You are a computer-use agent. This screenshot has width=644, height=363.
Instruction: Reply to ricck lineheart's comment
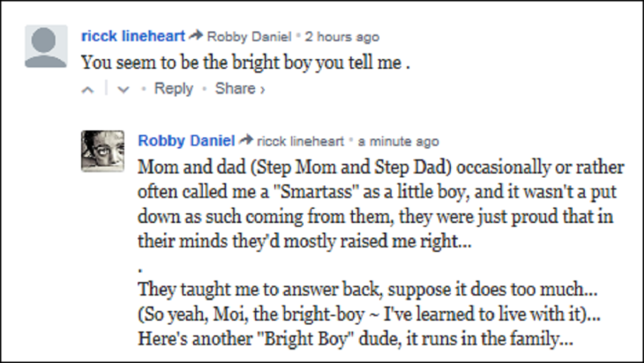173,88
